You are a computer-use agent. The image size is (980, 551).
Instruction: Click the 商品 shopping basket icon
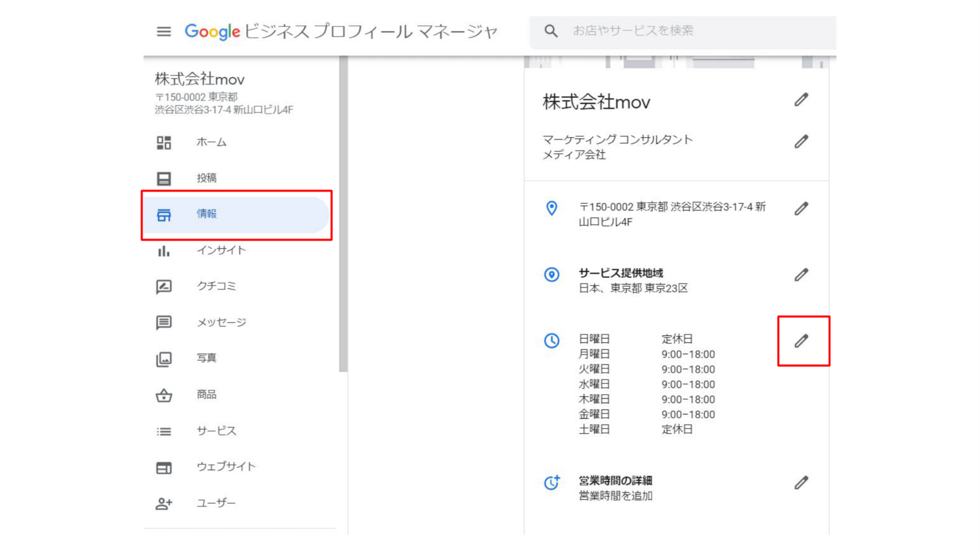point(164,395)
